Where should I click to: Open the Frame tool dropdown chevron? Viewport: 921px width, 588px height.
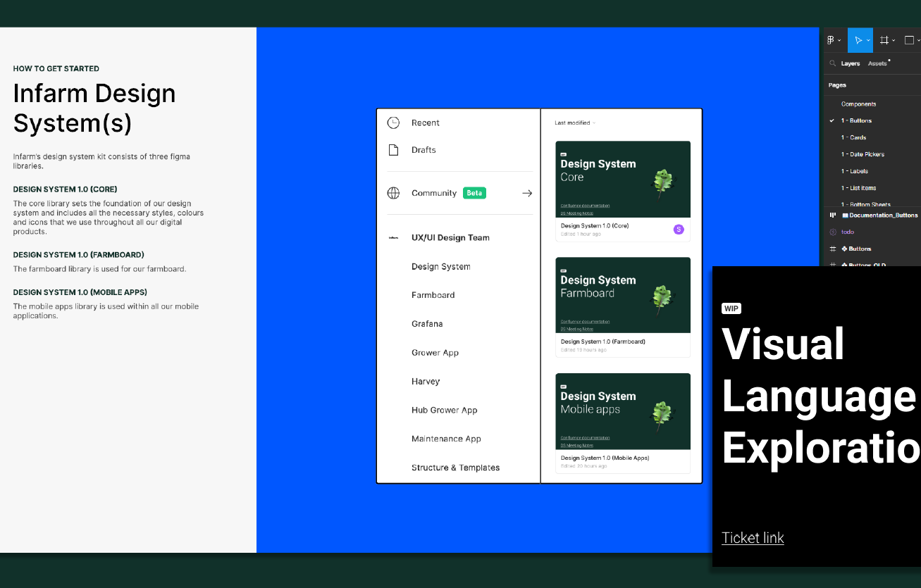[x=894, y=41]
